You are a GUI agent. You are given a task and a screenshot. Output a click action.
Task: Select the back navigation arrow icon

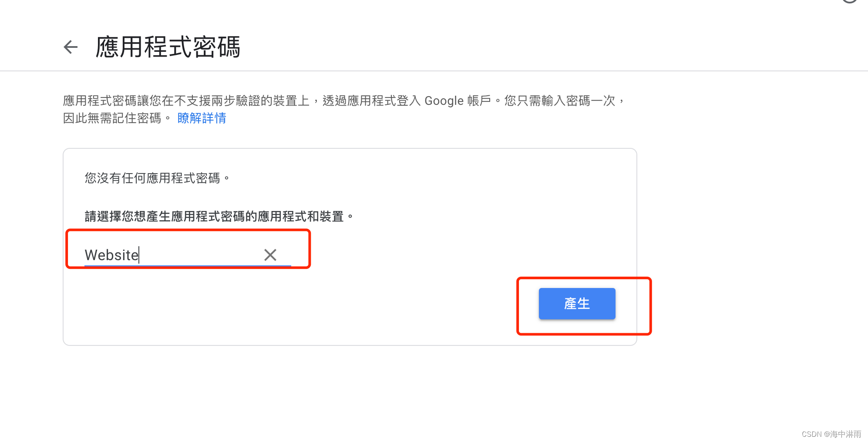[70, 47]
